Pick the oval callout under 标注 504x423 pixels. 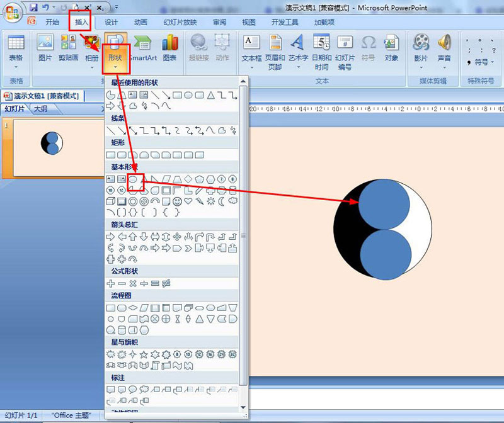point(132,390)
